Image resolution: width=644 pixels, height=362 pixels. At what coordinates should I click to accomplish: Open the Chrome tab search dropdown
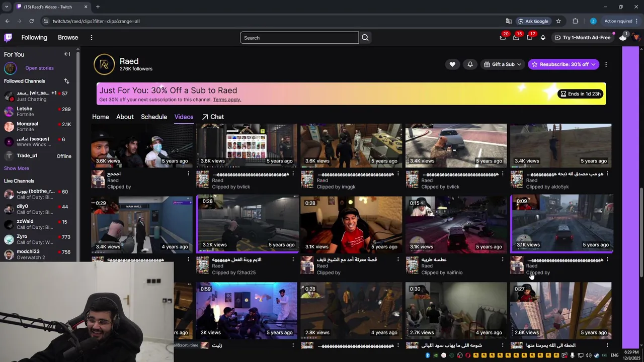[7, 7]
